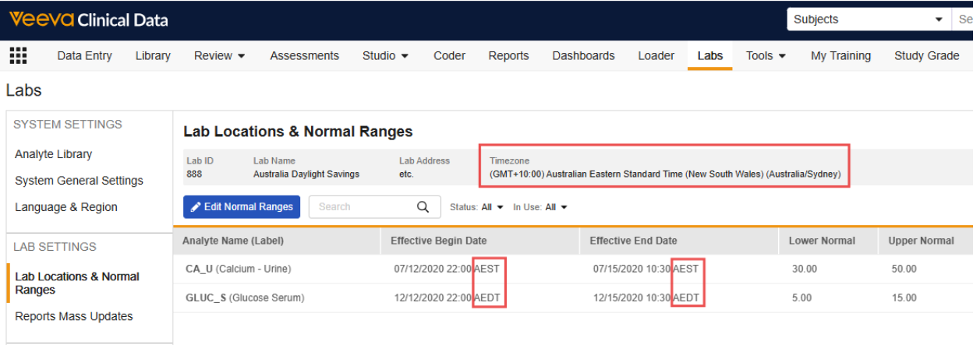Click in the analyte Search field

[363, 207]
